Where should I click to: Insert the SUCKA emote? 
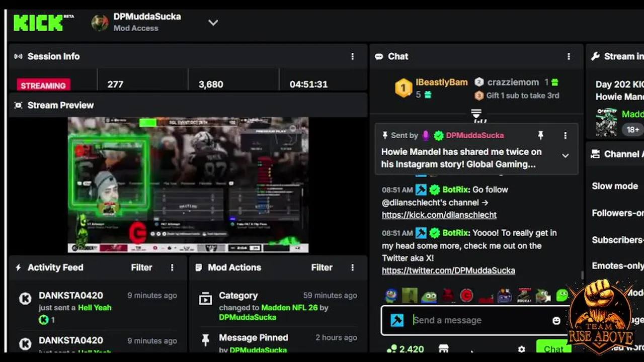click(x=524, y=295)
